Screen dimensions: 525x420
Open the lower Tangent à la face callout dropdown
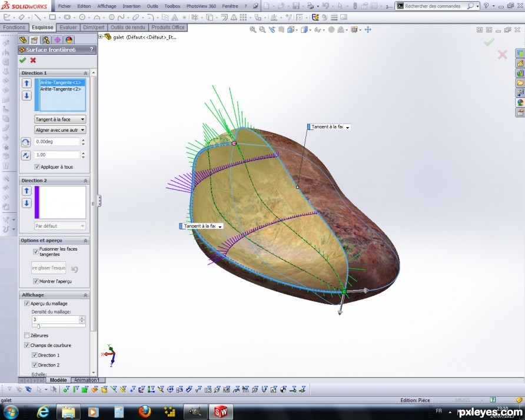(220, 226)
